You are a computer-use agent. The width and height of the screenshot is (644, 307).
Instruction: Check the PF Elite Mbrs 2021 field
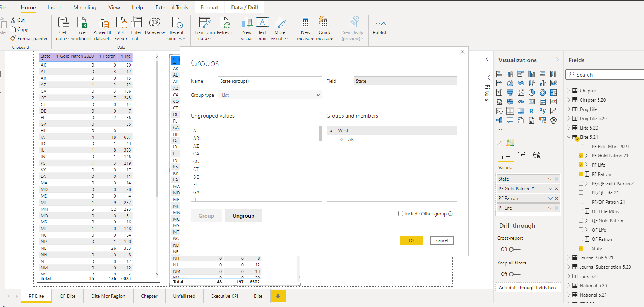(581, 146)
